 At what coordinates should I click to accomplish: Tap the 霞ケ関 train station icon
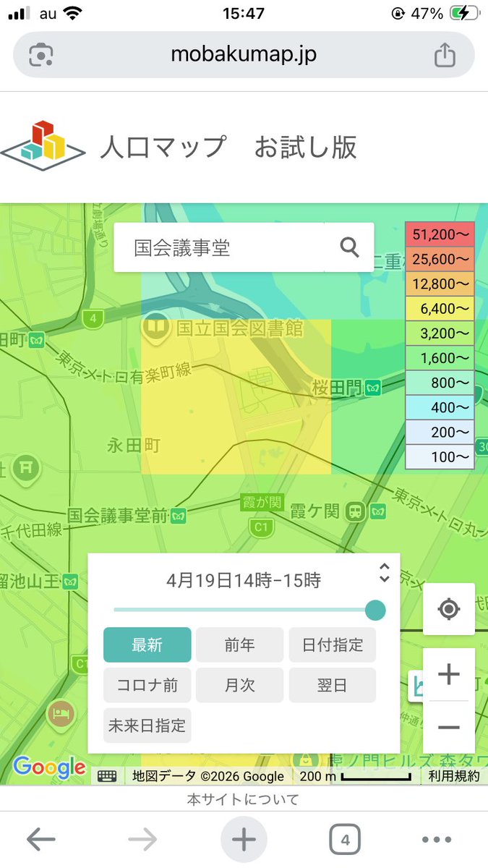(x=355, y=511)
